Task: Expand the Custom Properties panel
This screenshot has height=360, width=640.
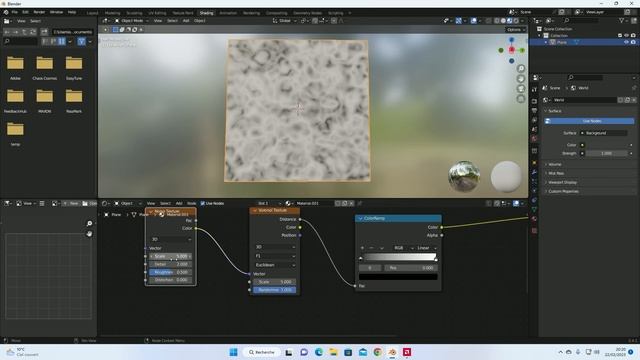Action: click(x=563, y=191)
